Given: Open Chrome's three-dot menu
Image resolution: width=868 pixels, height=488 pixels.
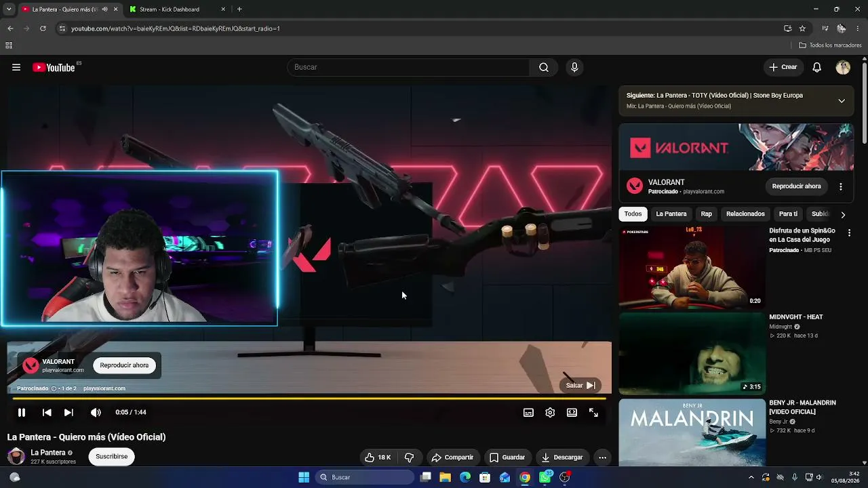Looking at the screenshot, I should [859, 28].
